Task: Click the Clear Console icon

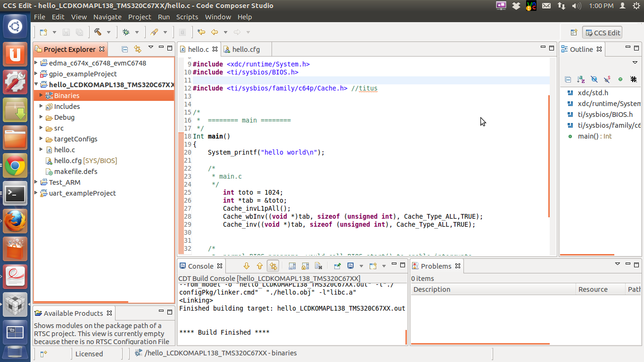Action: click(x=318, y=266)
